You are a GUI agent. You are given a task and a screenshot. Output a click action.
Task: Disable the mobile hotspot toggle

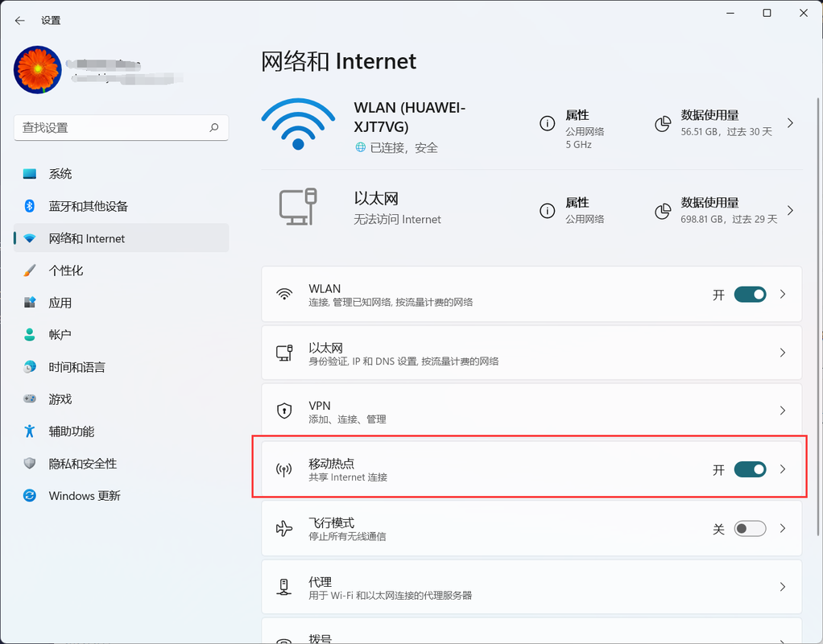coord(750,469)
